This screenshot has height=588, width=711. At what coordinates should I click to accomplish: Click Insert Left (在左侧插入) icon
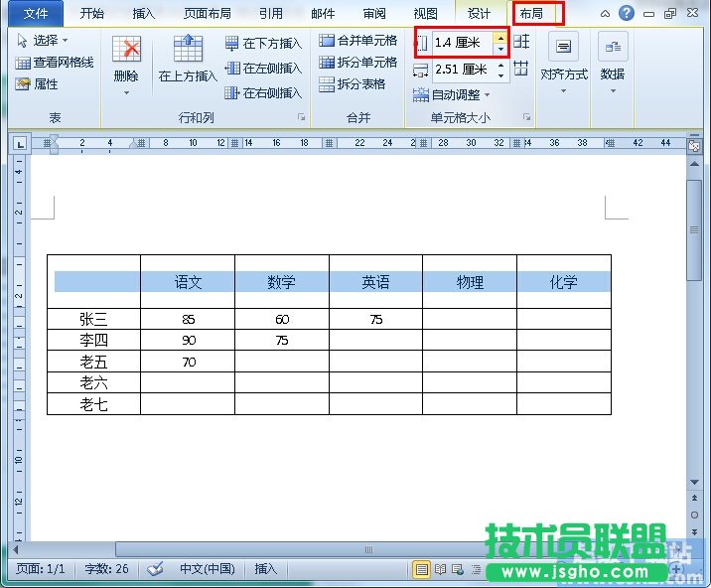(x=232, y=69)
